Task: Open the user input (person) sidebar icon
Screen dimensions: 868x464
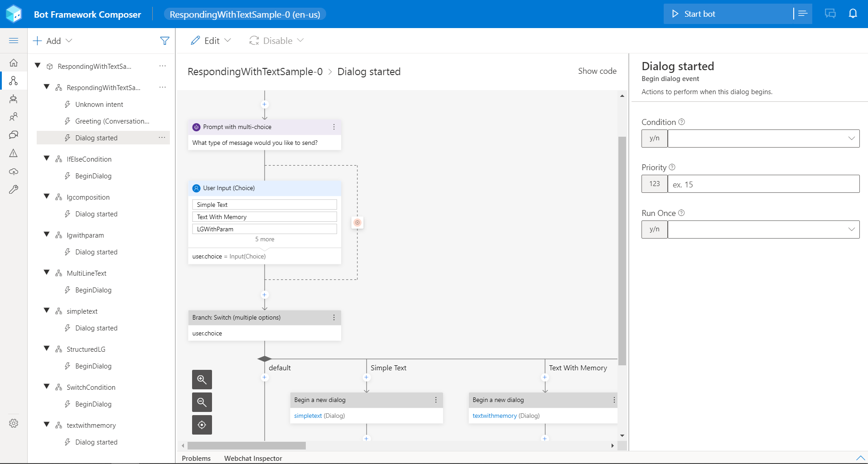Action: coord(14,117)
